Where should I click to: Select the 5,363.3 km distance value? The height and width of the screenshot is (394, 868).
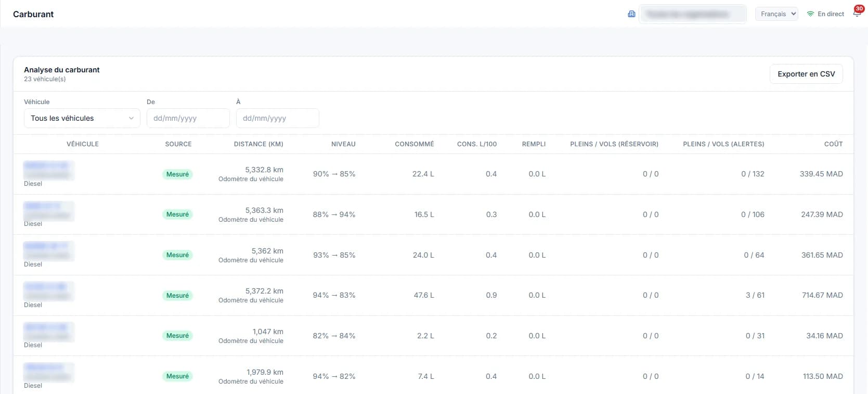[x=264, y=210]
